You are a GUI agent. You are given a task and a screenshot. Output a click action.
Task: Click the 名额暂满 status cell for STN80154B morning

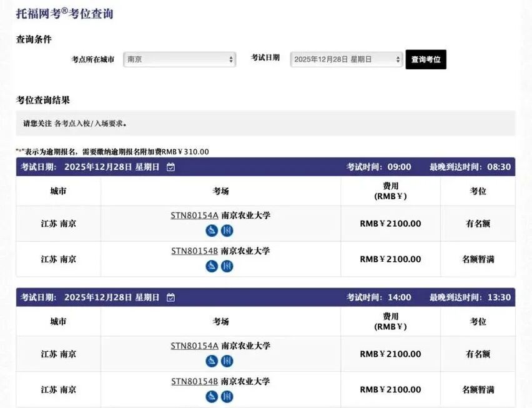(x=478, y=259)
